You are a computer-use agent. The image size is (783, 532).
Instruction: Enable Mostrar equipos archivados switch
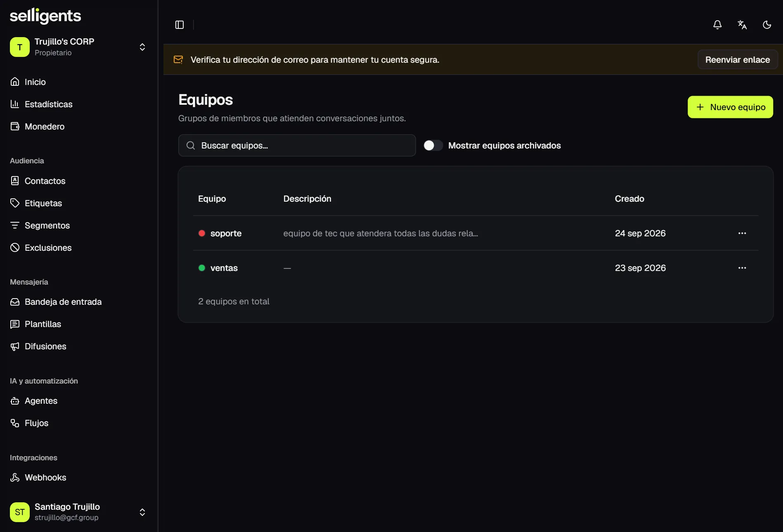coord(433,145)
